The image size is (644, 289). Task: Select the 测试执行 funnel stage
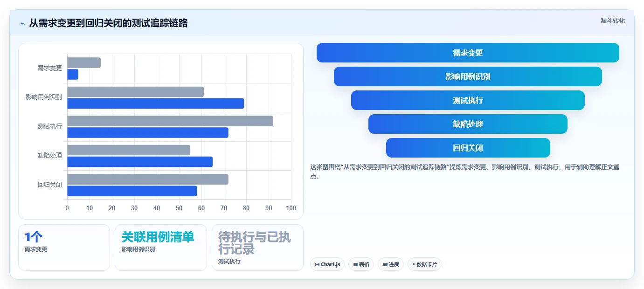point(468,100)
